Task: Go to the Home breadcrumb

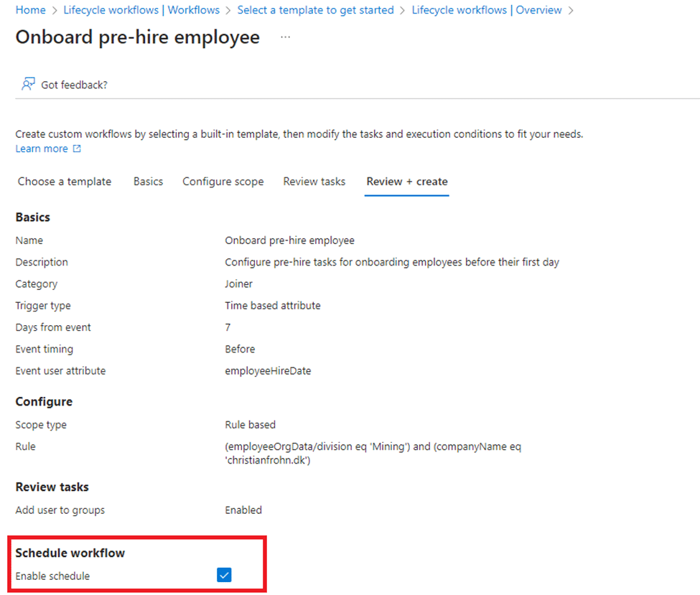Action: tap(30, 10)
